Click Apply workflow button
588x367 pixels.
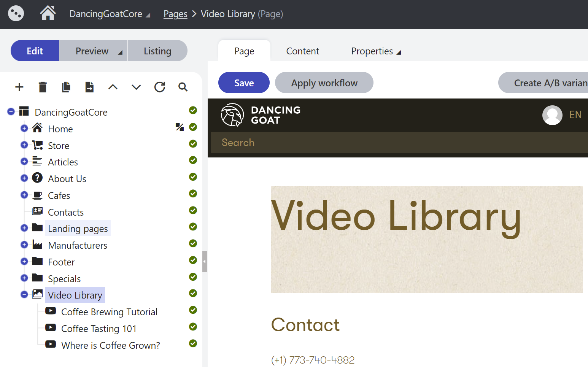[324, 83]
